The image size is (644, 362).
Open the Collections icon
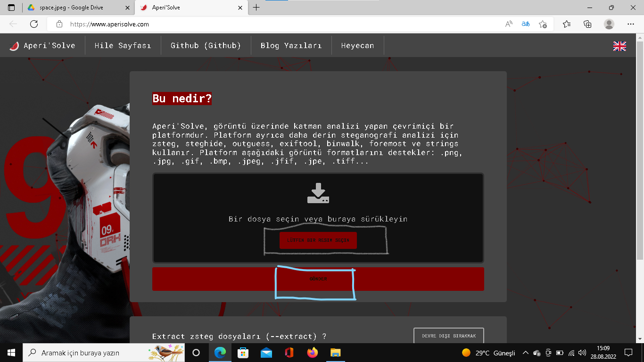[x=587, y=24]
